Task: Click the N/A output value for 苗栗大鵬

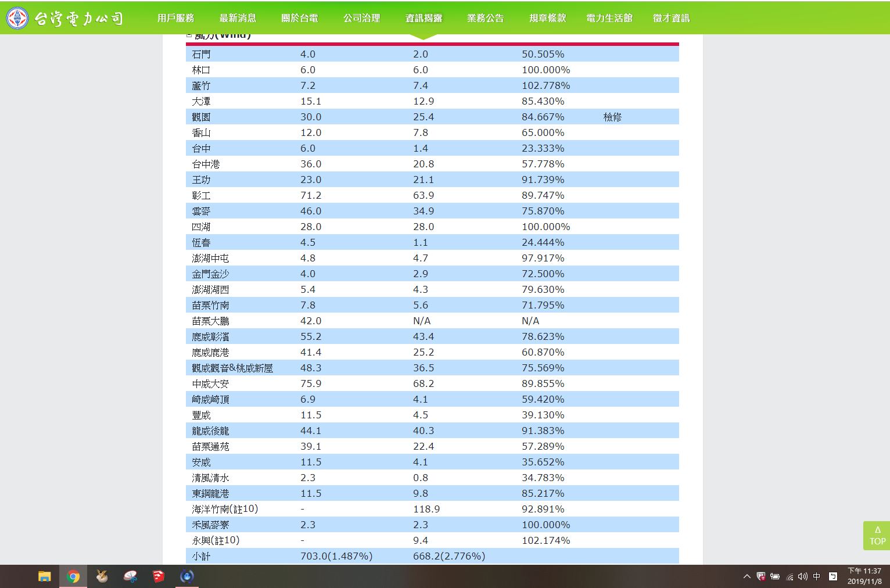Action: pos(422,321)
